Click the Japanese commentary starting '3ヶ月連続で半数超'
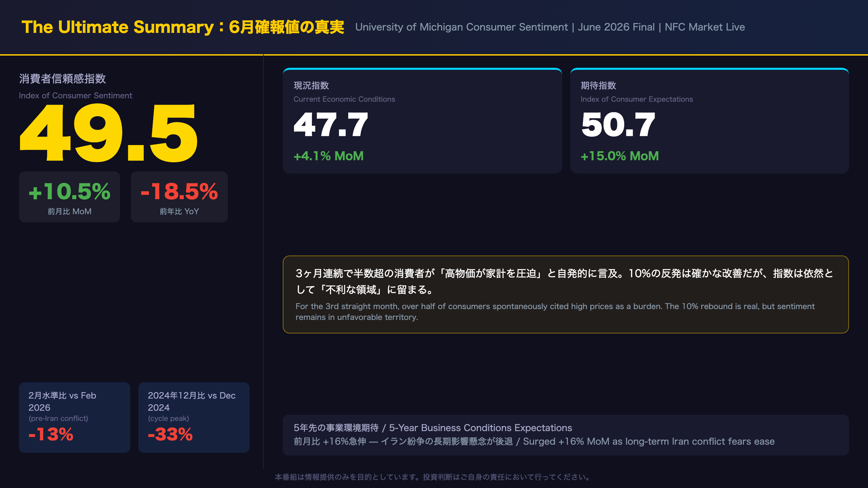 tap(565, 281)
